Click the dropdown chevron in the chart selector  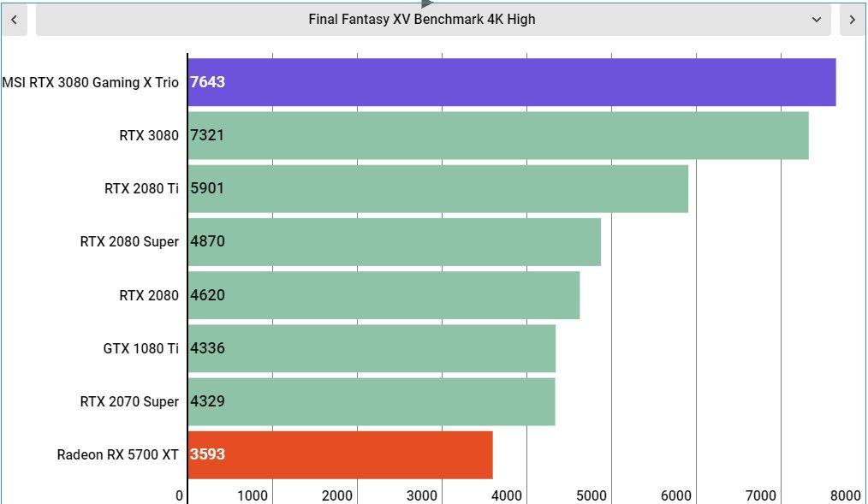[x=816, y=20]
